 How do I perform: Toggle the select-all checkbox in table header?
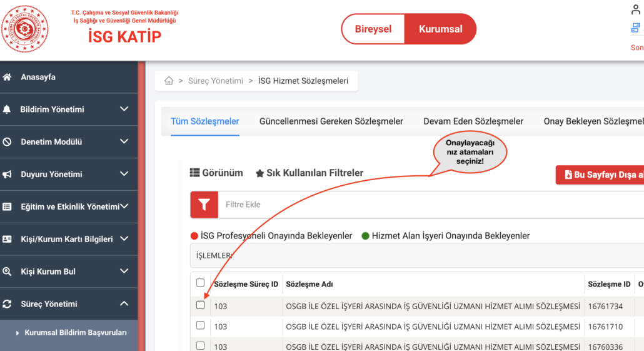200,283
